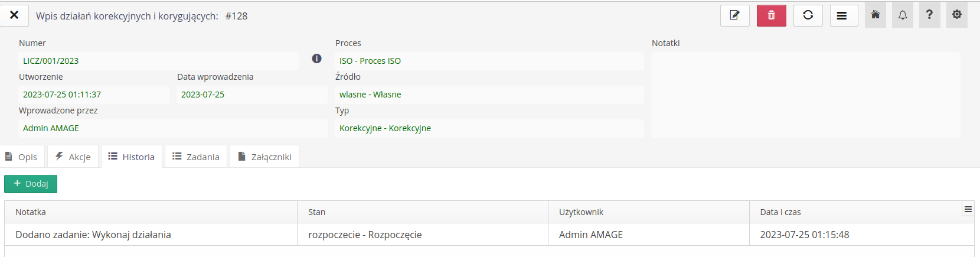Click the info icon next to Numer

pyautogui.click(x=317, y=58)
